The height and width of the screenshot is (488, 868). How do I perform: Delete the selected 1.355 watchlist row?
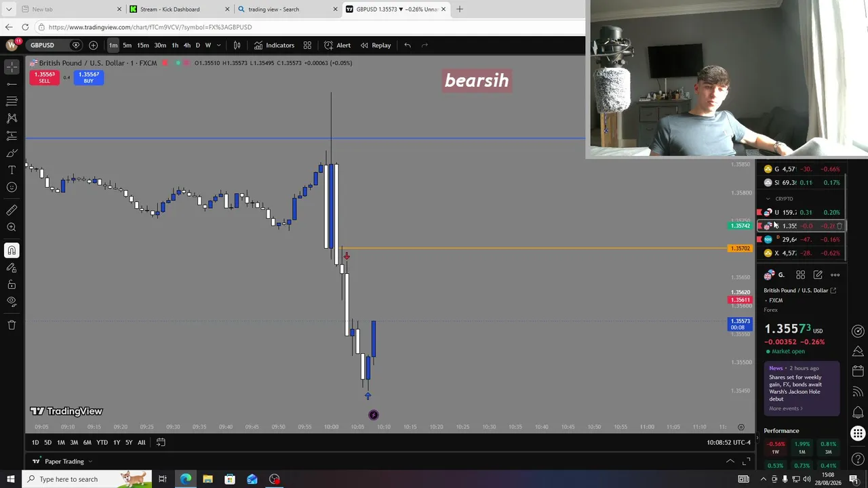pyautogui.click(x=840, y=226)
